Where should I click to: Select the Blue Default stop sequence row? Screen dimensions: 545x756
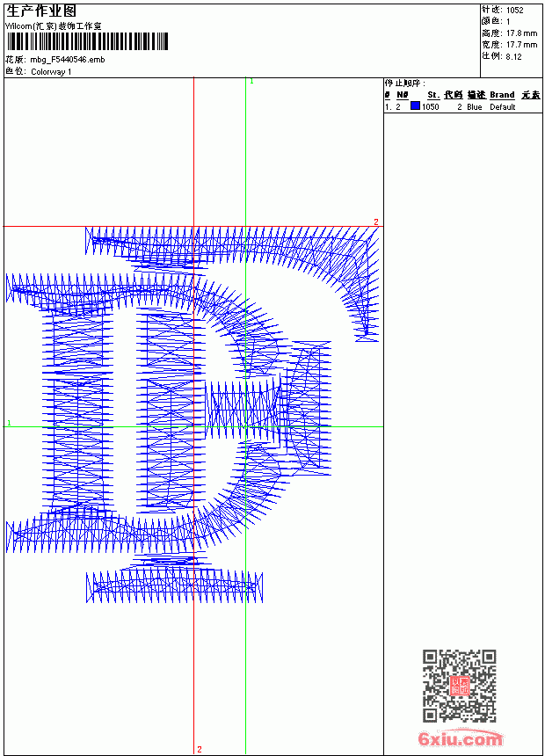pos(463,106)
